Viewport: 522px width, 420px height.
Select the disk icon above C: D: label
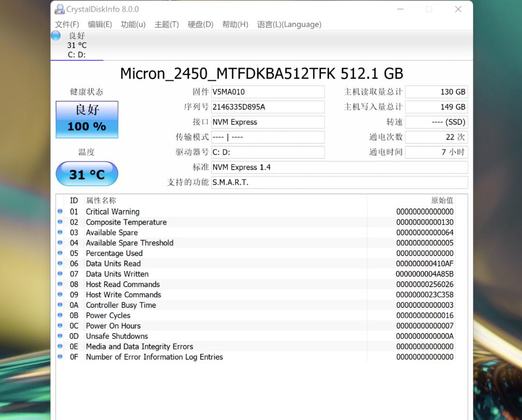click(x=55, y=35)
